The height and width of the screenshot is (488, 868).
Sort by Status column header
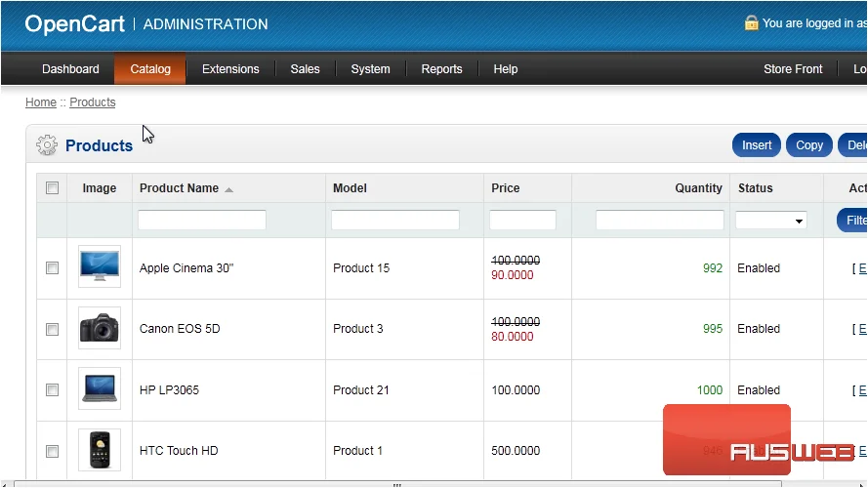click(x=755, y=188)
